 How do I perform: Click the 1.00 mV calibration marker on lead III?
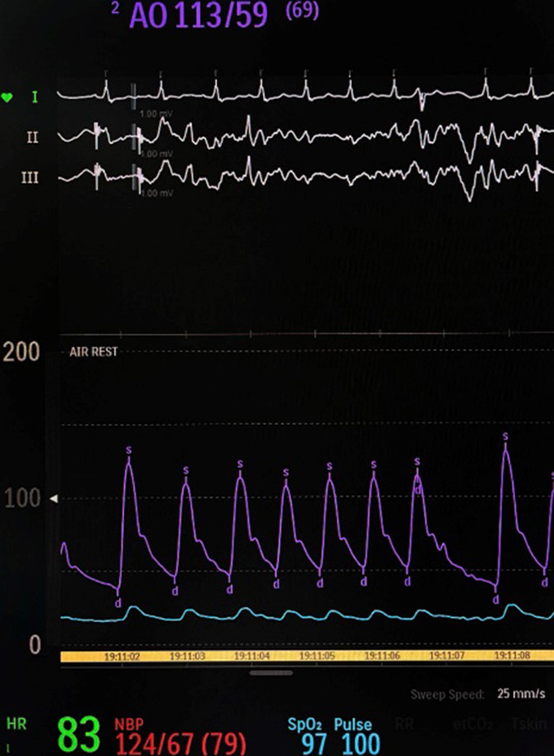pos(152,192)
